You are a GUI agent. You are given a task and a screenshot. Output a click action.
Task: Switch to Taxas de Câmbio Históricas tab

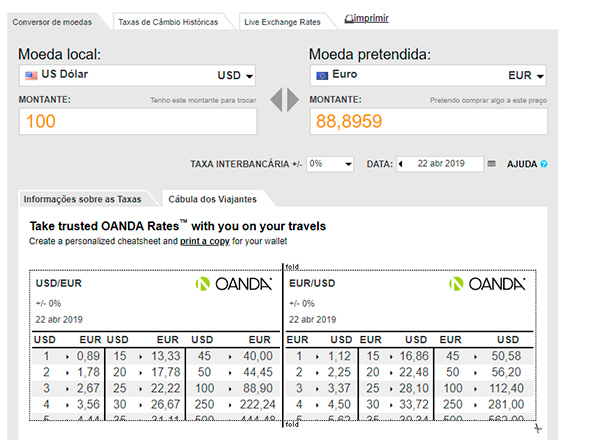168,22
